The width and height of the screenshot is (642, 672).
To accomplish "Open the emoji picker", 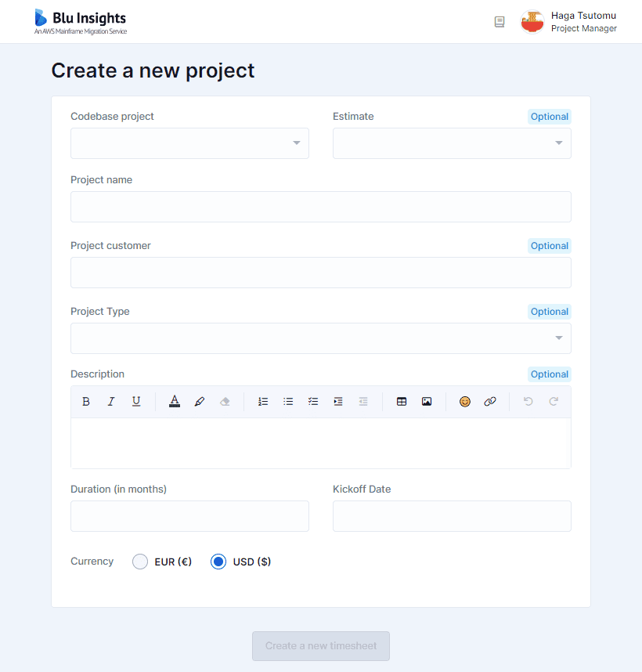I will click(465, 402).
